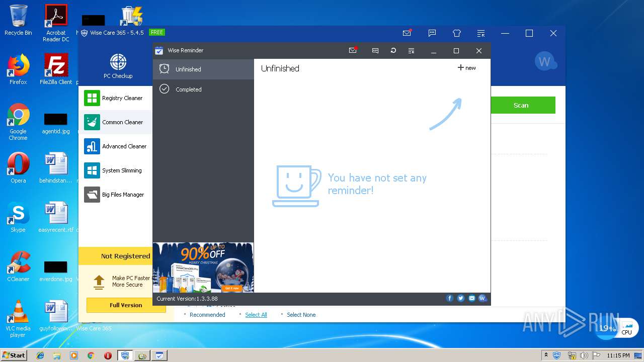Image resolution: width=644 pixels, height=362 pixels.
Task: Open the Windows Start menu
Action: [x=14, y=355]
